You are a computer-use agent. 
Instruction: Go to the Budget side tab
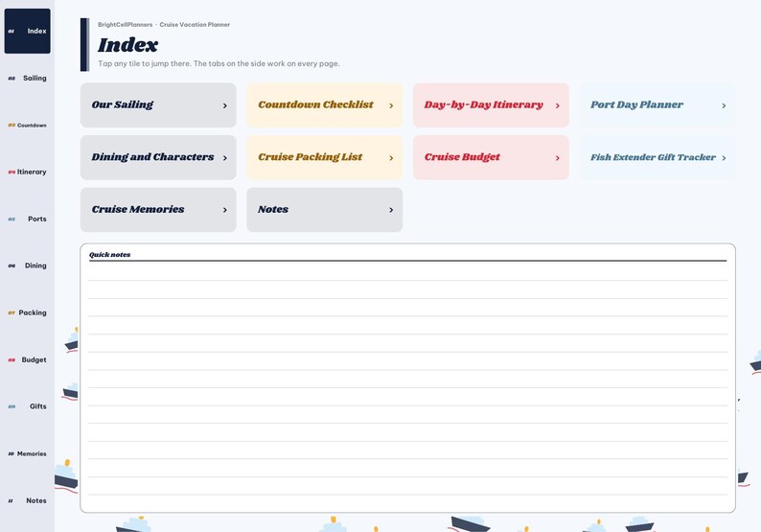pos(27,359)
